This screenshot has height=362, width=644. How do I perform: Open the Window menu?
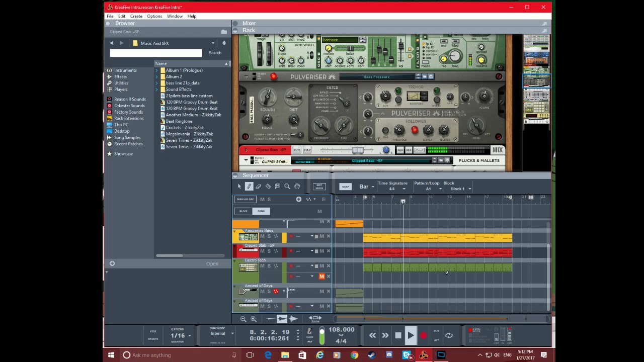pos(175,16)
